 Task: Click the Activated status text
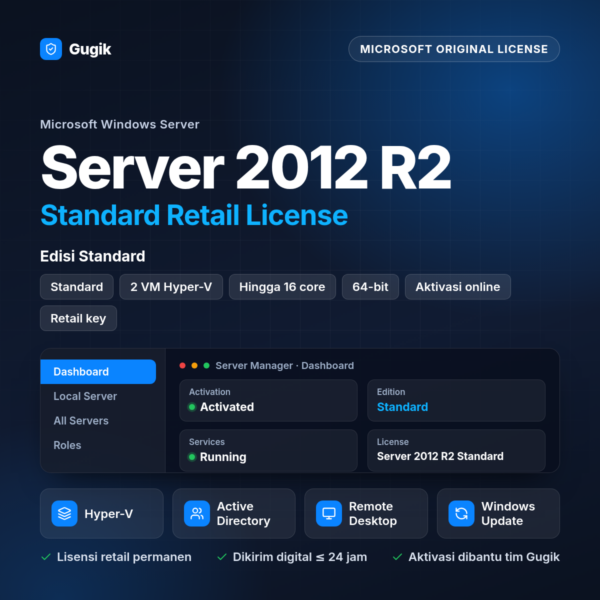click(227, 407)
